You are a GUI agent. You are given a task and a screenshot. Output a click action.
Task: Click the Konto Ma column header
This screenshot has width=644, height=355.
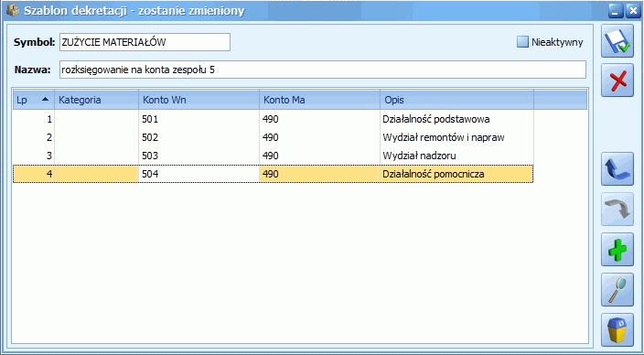pos(319,100)
